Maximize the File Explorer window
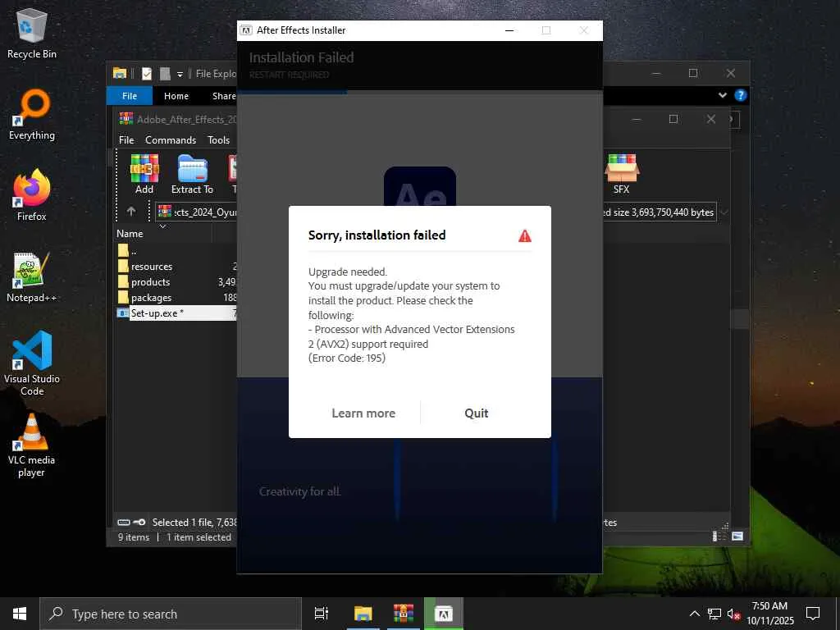 693,73
